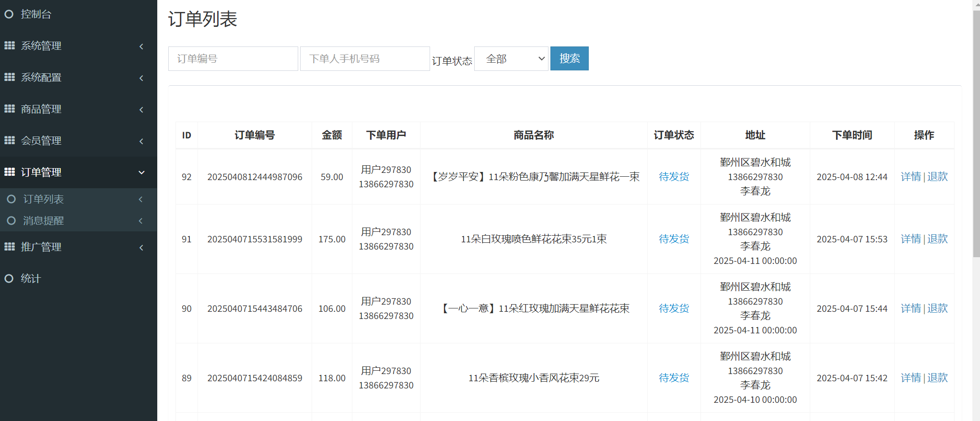Viewport: 980px width, 421px height.
Task: Click the grid icon beside 系统管理
Action: pos(10,46)
